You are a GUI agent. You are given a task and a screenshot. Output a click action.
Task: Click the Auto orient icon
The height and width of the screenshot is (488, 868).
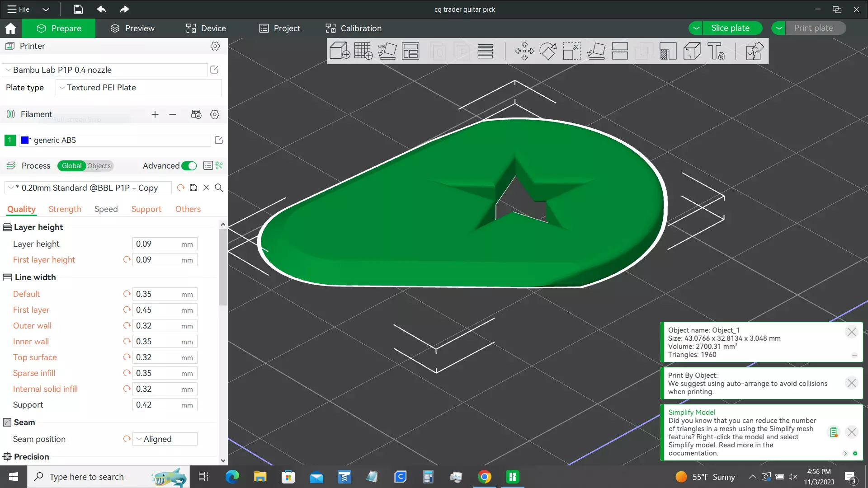(387, 51)
